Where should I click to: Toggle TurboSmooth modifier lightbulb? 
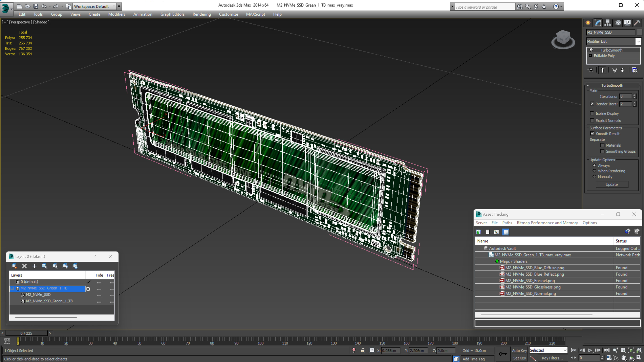tap(591, 50)
